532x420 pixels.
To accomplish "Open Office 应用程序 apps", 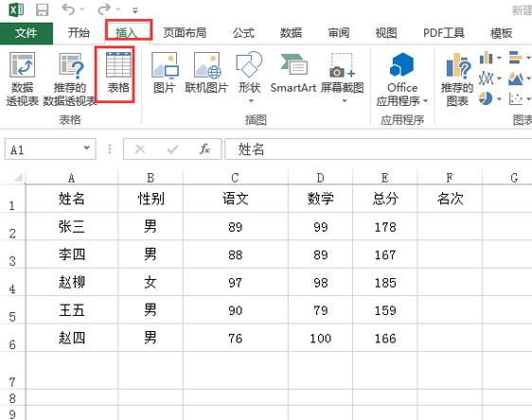I will (x=402, y=79).
